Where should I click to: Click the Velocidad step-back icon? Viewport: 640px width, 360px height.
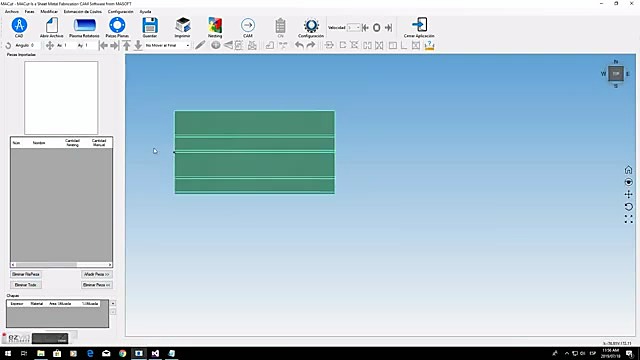pyautogui.click(x=366, y=27)
